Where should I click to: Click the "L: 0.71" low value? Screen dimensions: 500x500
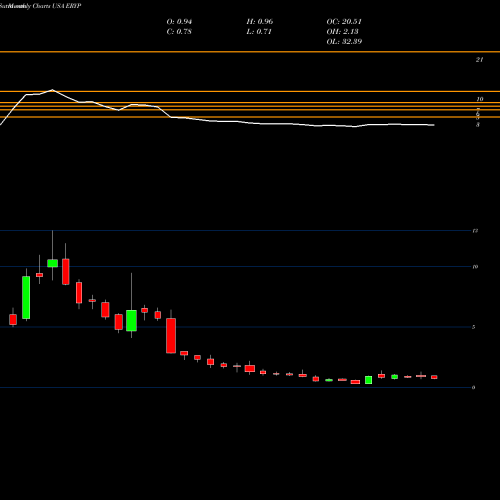tap(259, 32)
